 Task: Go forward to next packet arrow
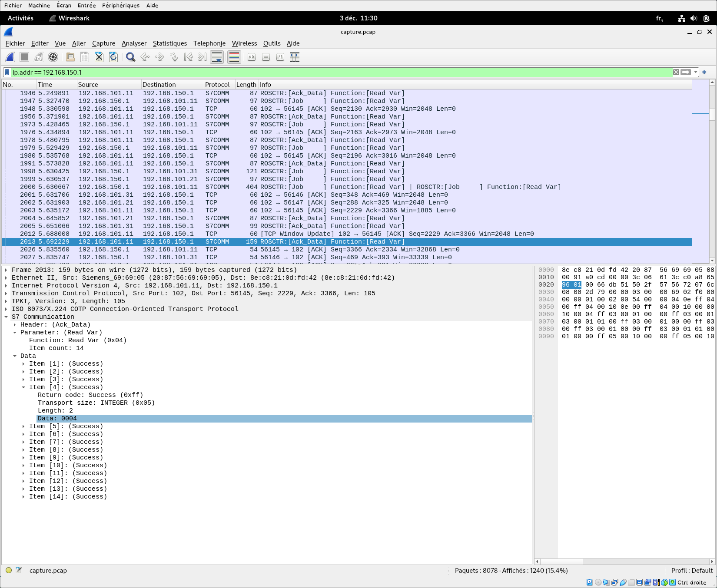(159, 57)
